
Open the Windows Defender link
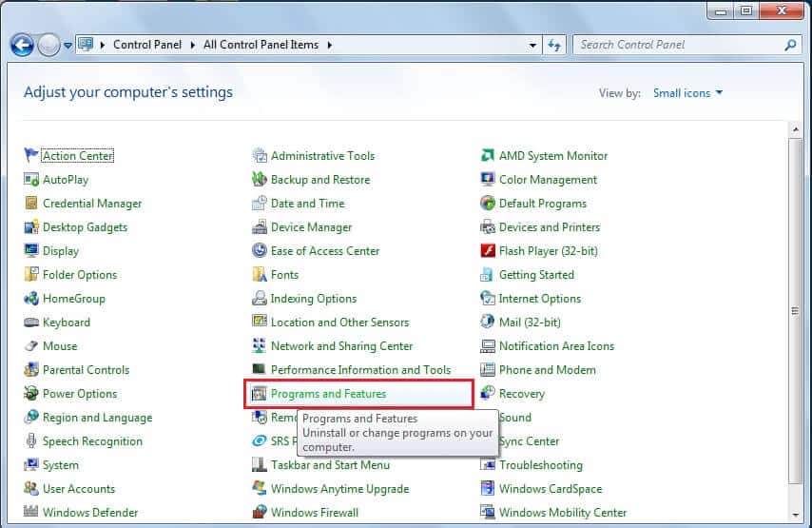(90, 513)
